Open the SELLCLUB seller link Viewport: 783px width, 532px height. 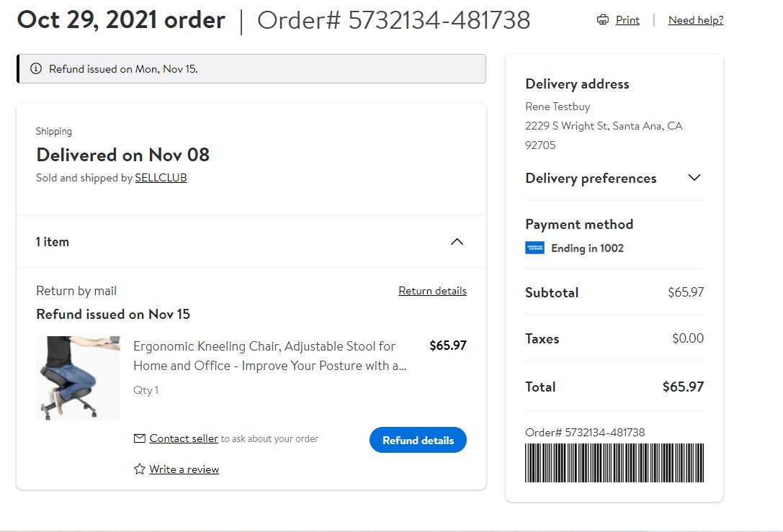pos(161,178)
